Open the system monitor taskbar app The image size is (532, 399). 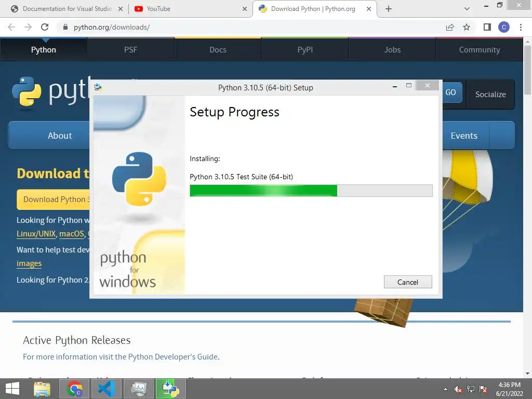(x=139, y=389)
